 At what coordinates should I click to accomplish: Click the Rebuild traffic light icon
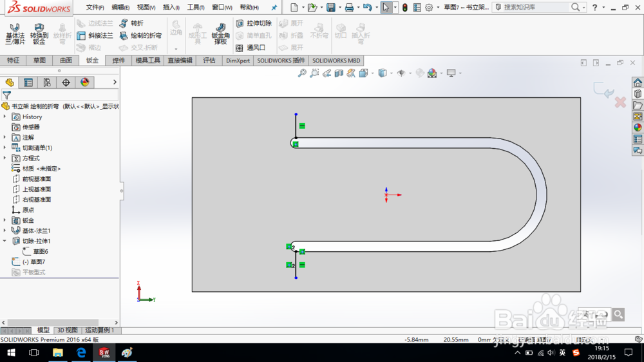pos(405,7)
